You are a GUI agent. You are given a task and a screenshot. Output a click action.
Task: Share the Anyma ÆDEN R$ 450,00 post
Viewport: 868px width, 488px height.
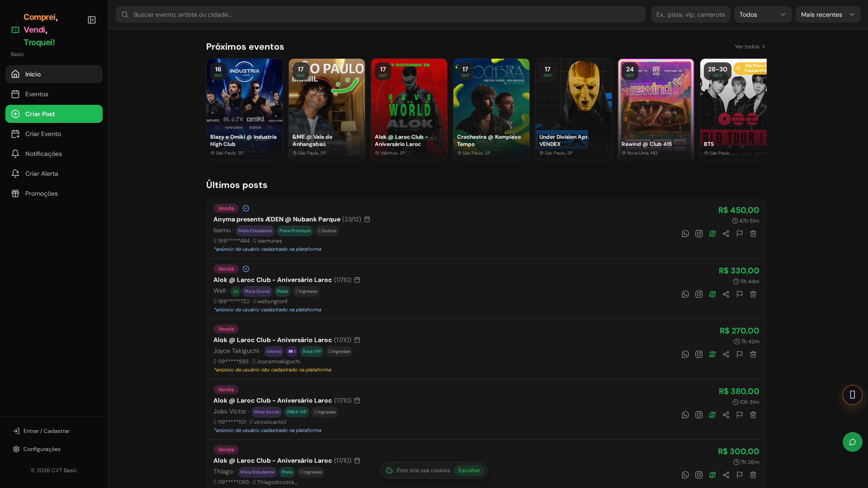point(726,234)
